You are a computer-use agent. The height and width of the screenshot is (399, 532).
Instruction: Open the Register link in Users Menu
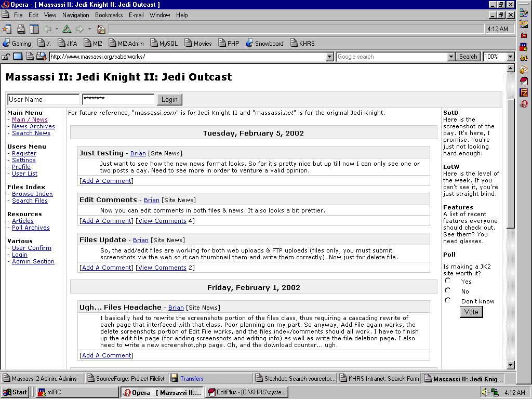(24, 153)
